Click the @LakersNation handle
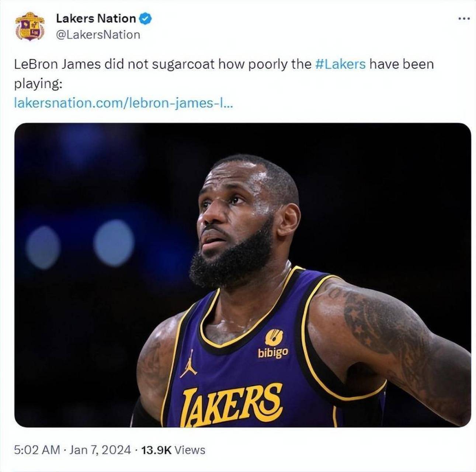Screen dimensions: 476x472 [98, 35]
